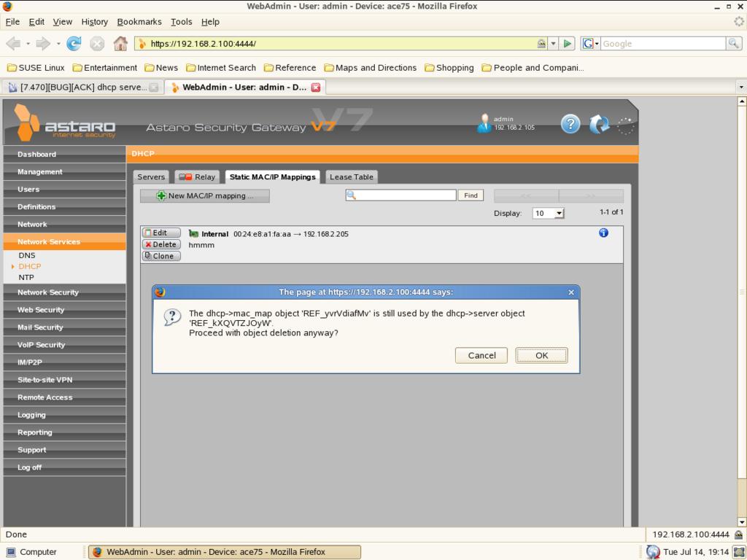
Task: Click the Astaro logo
Action: 65,122
